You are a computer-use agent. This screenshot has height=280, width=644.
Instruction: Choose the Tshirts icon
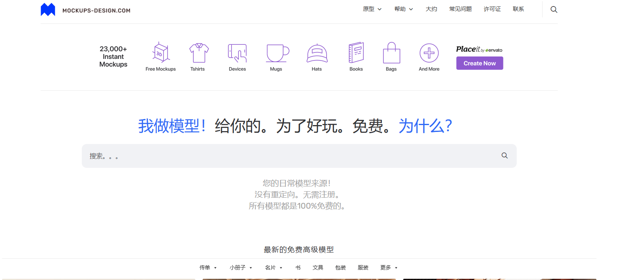click(x=199, y=53)
